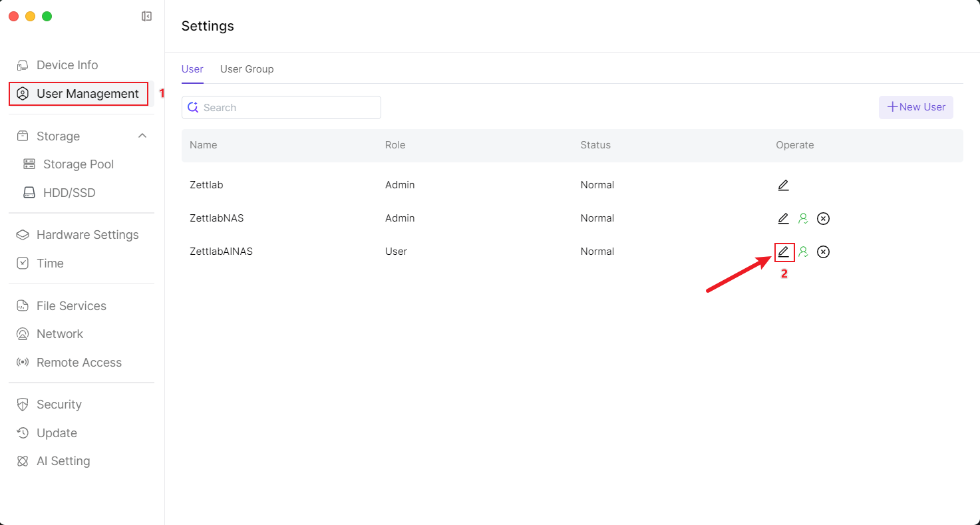Select the User tab
The height and width of the screenshot is (525, 980).
[192, 69]
